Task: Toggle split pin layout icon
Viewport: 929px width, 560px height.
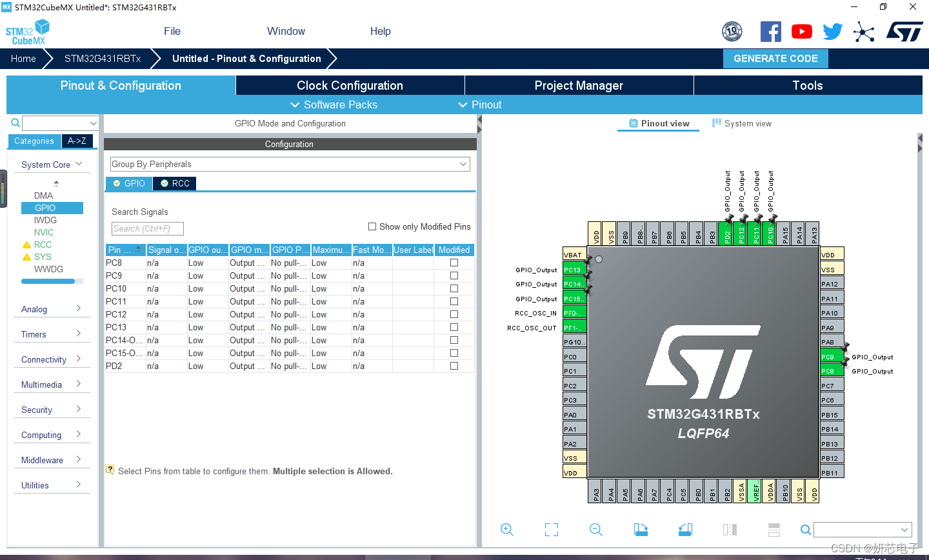Action: click(x=774, y=530)
